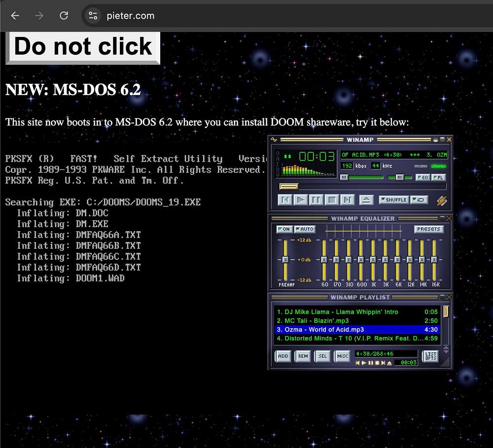This screenshot has width=493, height=448.
Task: Click the 14K equalizer band slider
Action: click(x=422, y=260)
